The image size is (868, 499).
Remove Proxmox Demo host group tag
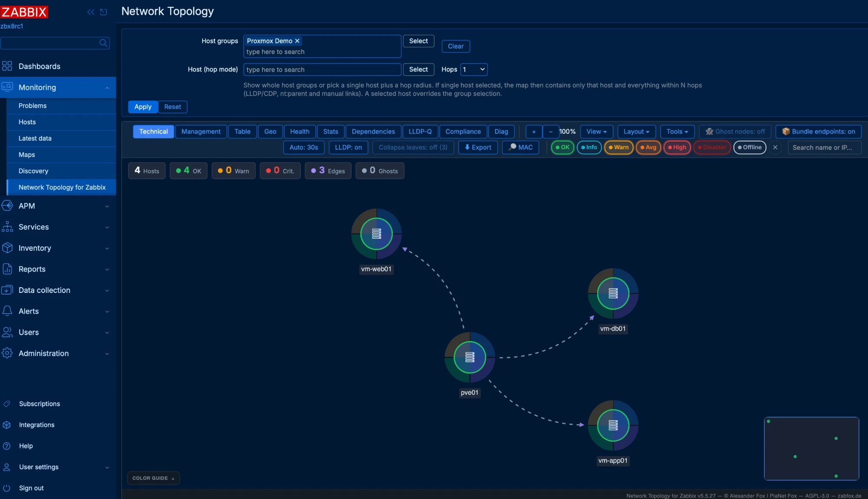(x=297, y=41)
